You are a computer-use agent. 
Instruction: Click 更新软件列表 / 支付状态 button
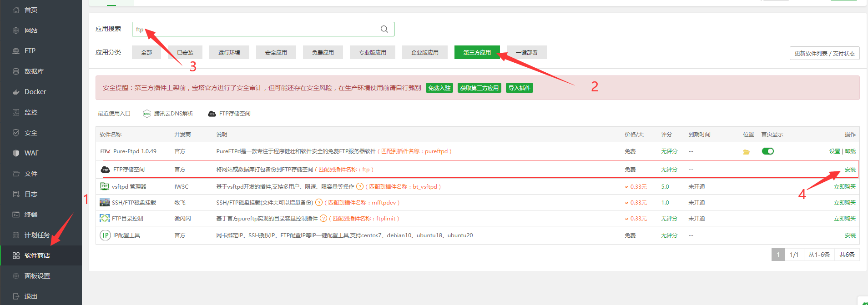tap(824, 53)
